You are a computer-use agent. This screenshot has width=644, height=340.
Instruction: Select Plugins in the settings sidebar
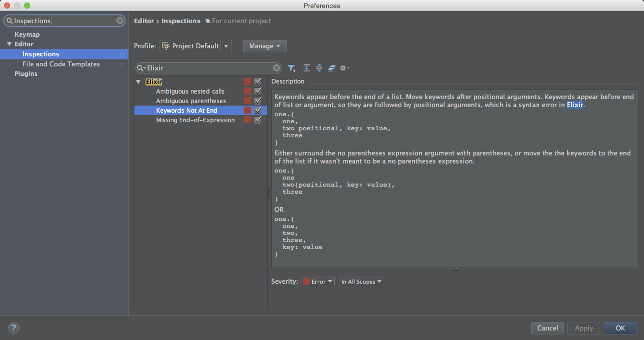pos(26,74)
